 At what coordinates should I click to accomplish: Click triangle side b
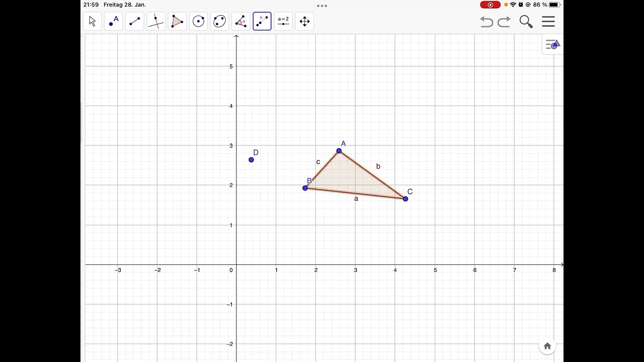[x=372, y=175]
